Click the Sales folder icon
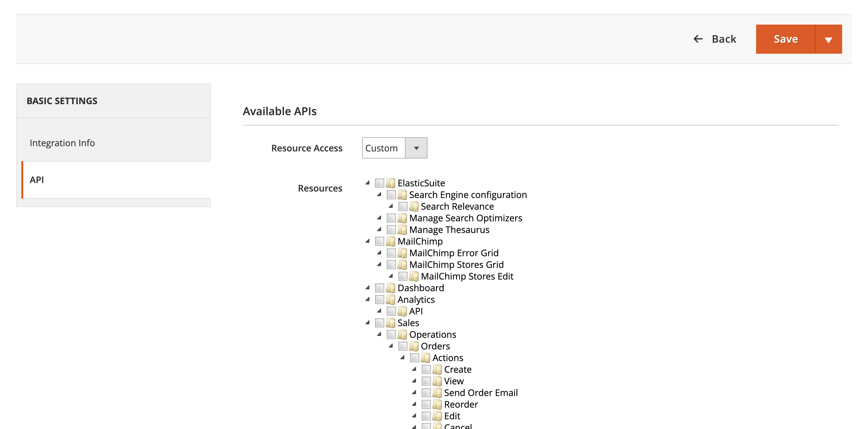 point(391,323)
